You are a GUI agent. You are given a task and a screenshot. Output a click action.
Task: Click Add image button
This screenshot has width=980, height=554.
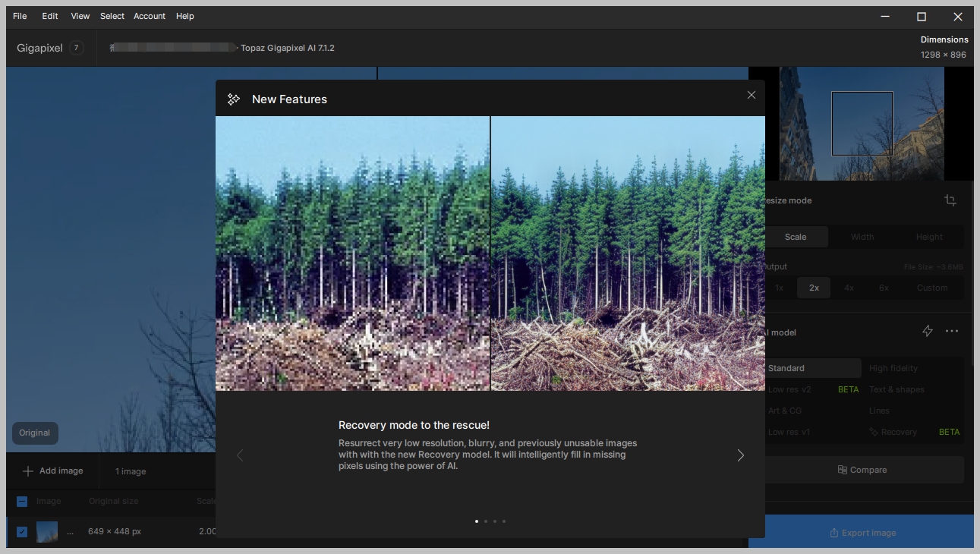point(53,471)
